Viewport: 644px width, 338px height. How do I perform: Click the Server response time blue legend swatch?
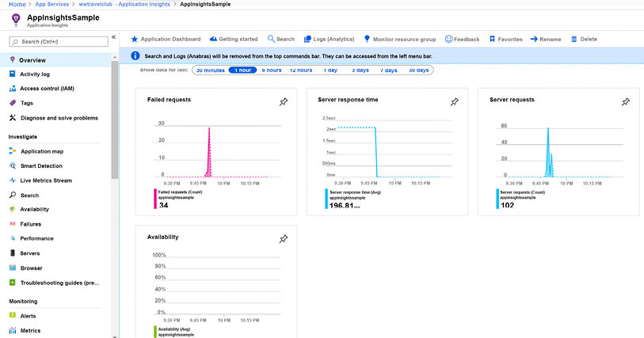(x=326, y=199)
